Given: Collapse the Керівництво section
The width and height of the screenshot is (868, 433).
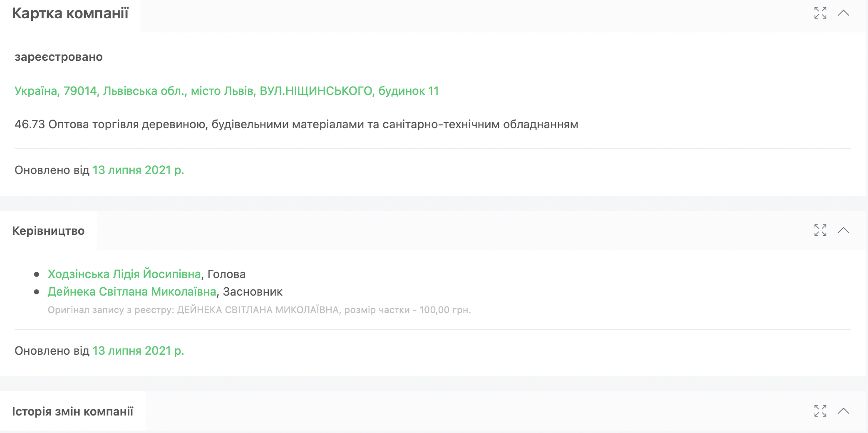Looking at the screenshot, I should pyautogui.click(x=843, y=230).
